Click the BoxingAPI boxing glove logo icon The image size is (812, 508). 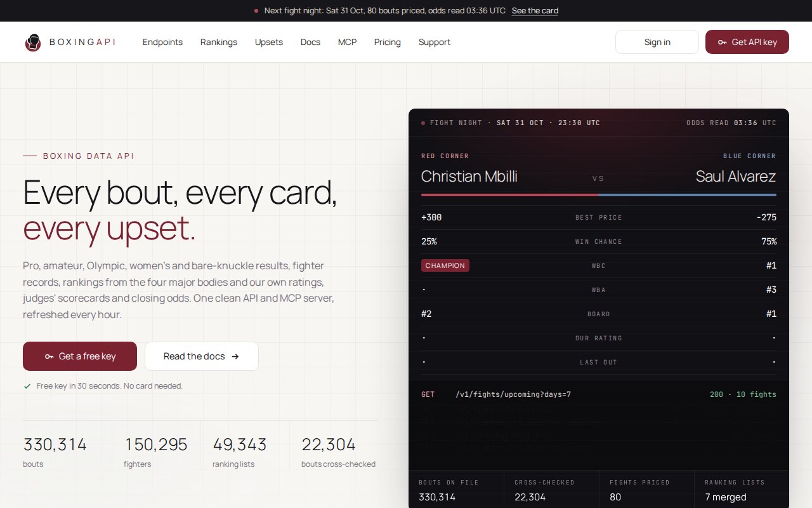click(33, 43)
